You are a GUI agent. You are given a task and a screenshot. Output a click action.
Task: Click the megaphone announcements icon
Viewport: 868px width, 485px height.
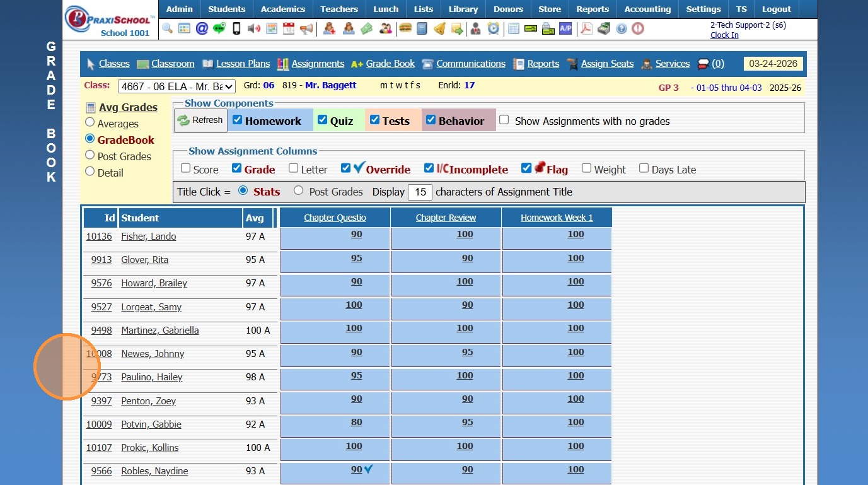click(306, 28)
